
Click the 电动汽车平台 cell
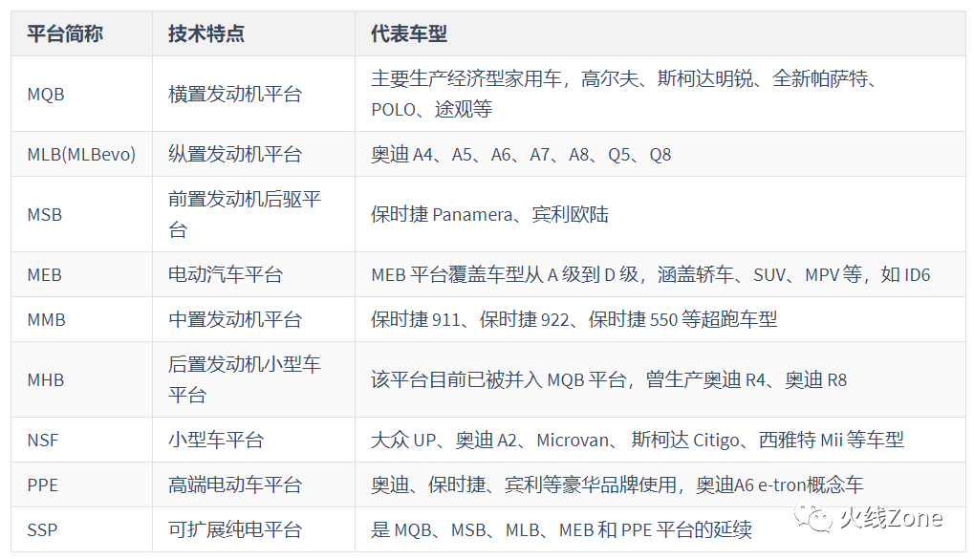point(253,274)
